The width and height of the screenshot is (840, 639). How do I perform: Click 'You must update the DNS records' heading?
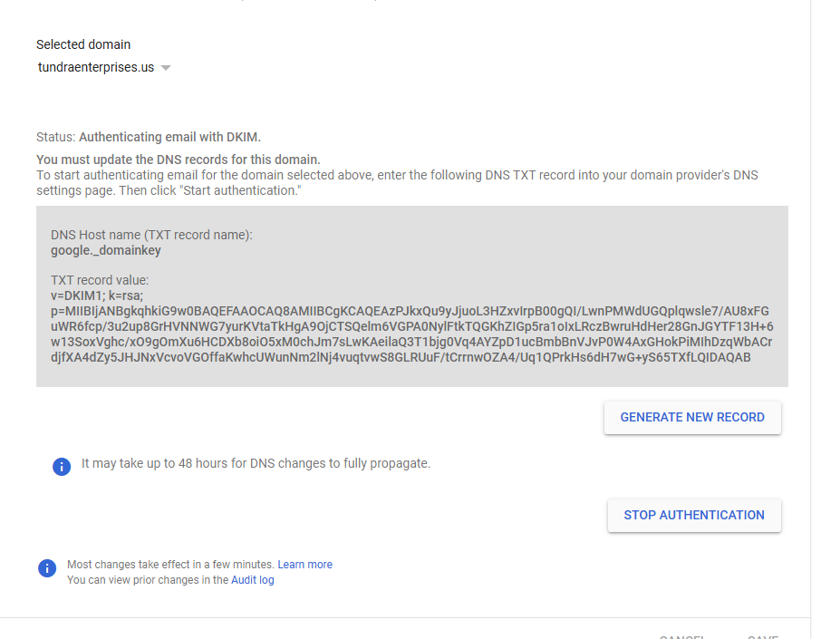tap(179, 160)
